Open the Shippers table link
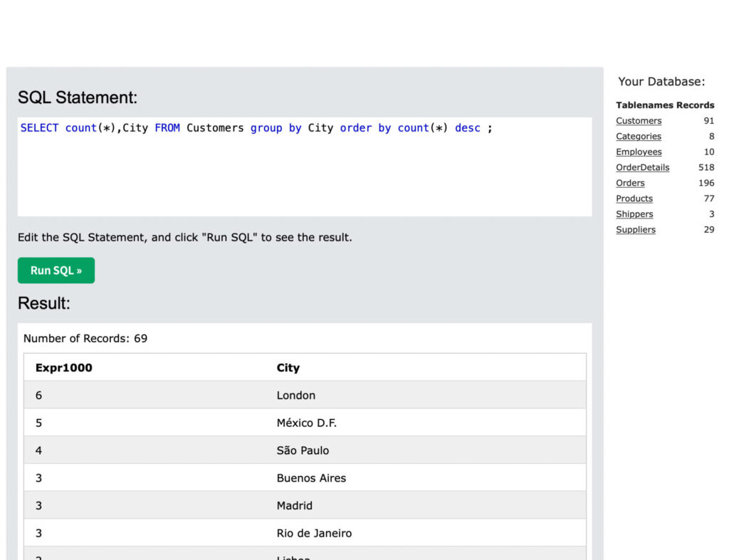The height and width of the screenshot is (560, 729). point(634,214)
